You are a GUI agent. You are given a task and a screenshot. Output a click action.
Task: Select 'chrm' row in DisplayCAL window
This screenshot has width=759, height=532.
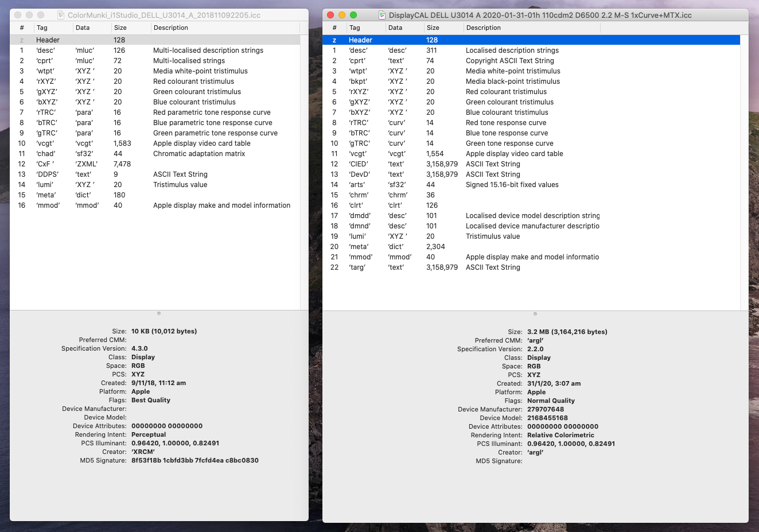(x=531, y=195)
